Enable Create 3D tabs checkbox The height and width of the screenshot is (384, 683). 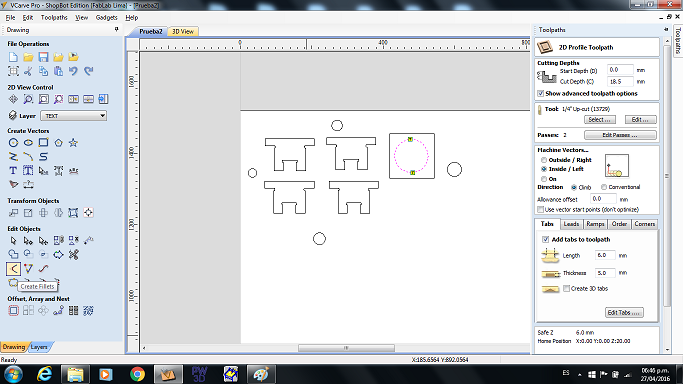567,289
